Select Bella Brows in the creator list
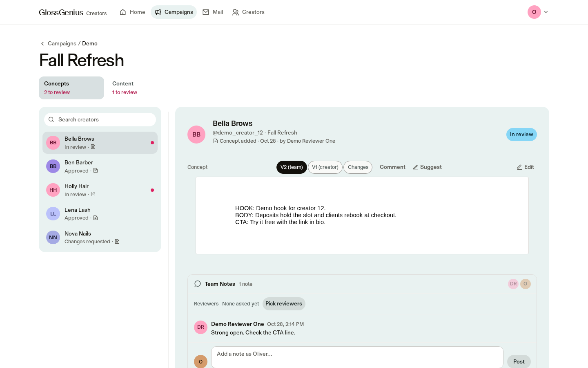Screen dimensions: 588x368 (x=100, y=143)
